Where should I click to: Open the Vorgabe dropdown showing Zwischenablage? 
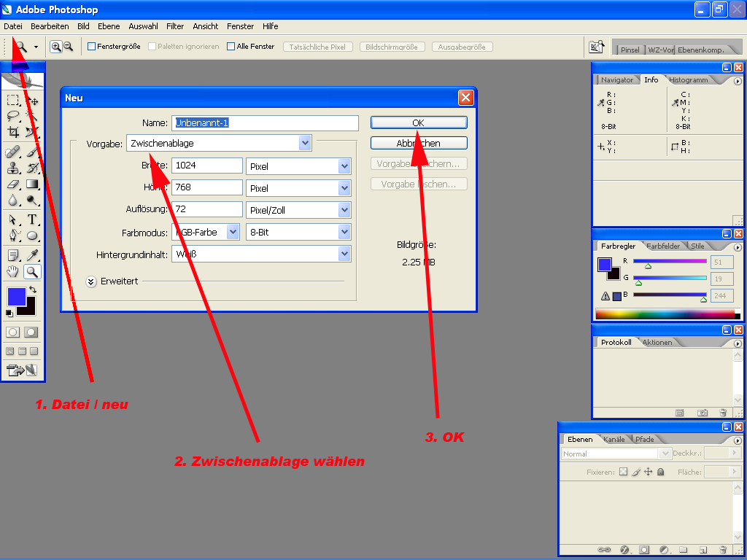219,143
